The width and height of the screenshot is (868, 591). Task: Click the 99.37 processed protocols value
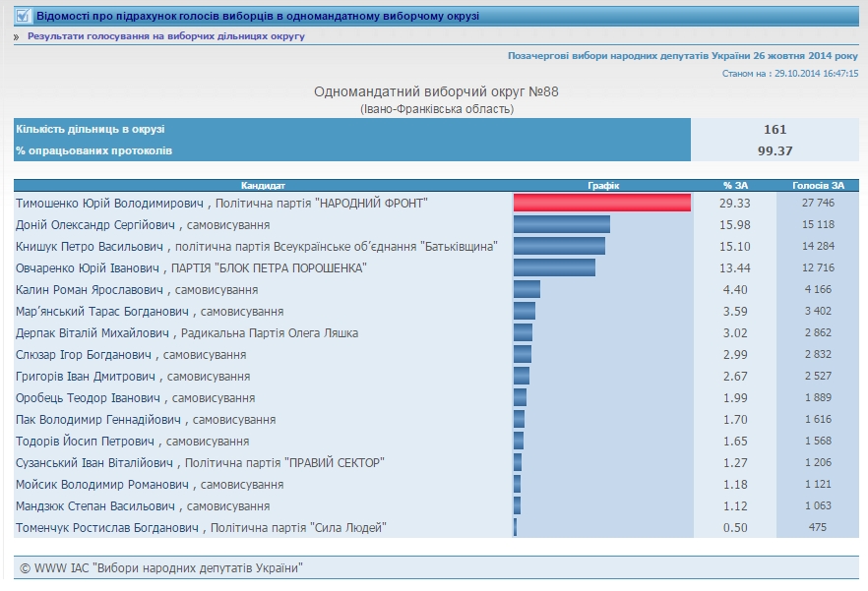click(x=775, y=150)
